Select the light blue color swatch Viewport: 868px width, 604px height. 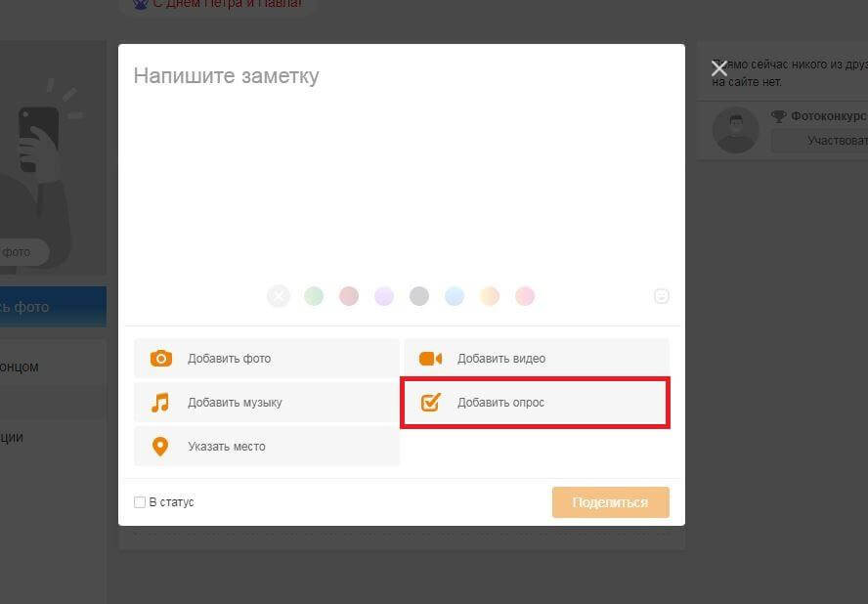pyautogui.click(x=455, y=296)
